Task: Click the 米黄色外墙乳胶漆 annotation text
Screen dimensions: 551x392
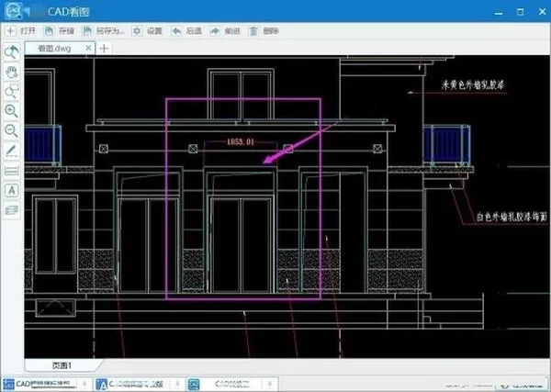Action: tap(473, 84)
